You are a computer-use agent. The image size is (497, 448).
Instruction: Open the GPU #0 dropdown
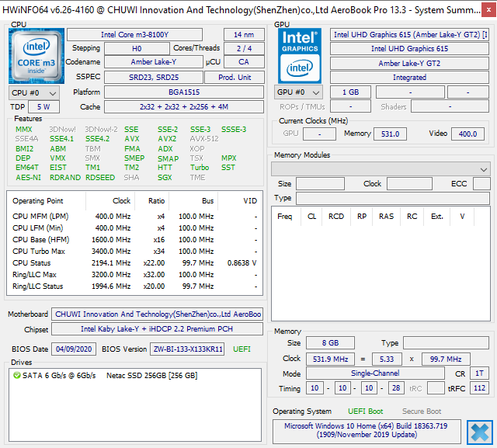point(298,92)
